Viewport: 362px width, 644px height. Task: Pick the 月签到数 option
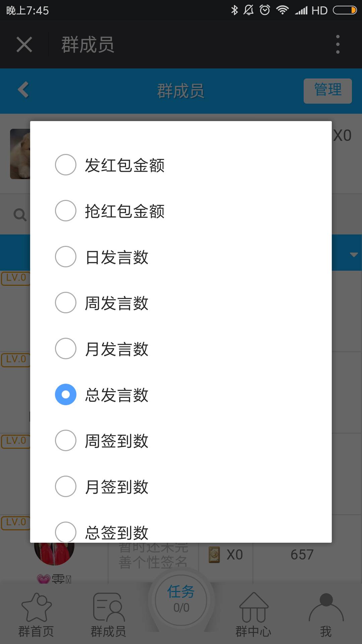click(x=66, y=486)
